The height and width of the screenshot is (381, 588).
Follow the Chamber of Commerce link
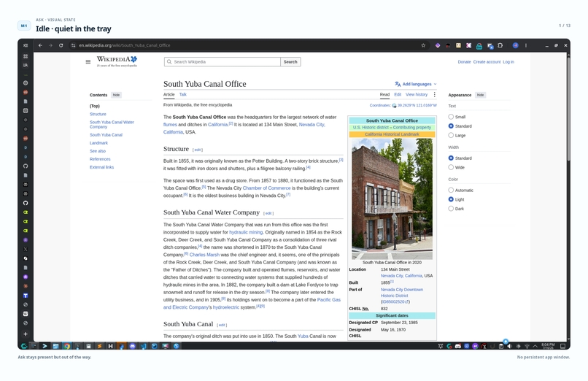tap(266, 188)
